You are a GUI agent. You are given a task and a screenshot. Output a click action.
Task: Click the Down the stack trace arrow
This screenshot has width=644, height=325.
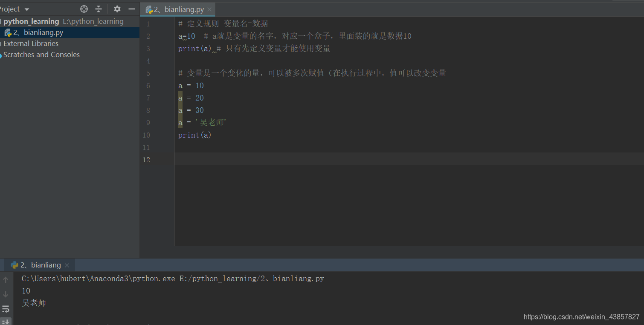(x=6, y=294)
